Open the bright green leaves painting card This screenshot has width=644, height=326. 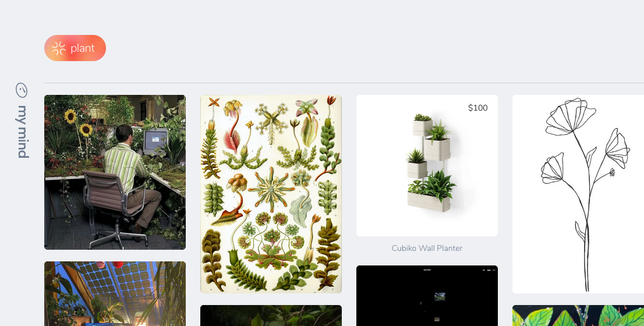tap(578, 316)
